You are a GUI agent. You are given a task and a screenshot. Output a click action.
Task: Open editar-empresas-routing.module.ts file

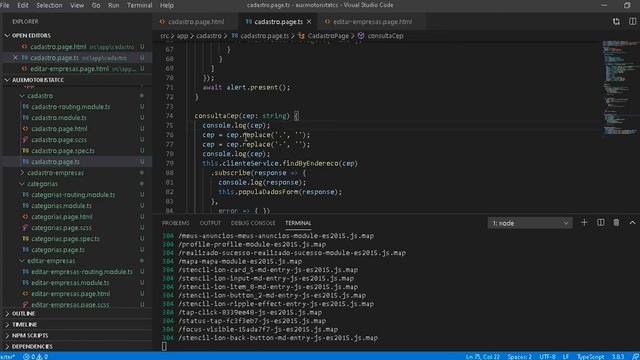[82, 272]
